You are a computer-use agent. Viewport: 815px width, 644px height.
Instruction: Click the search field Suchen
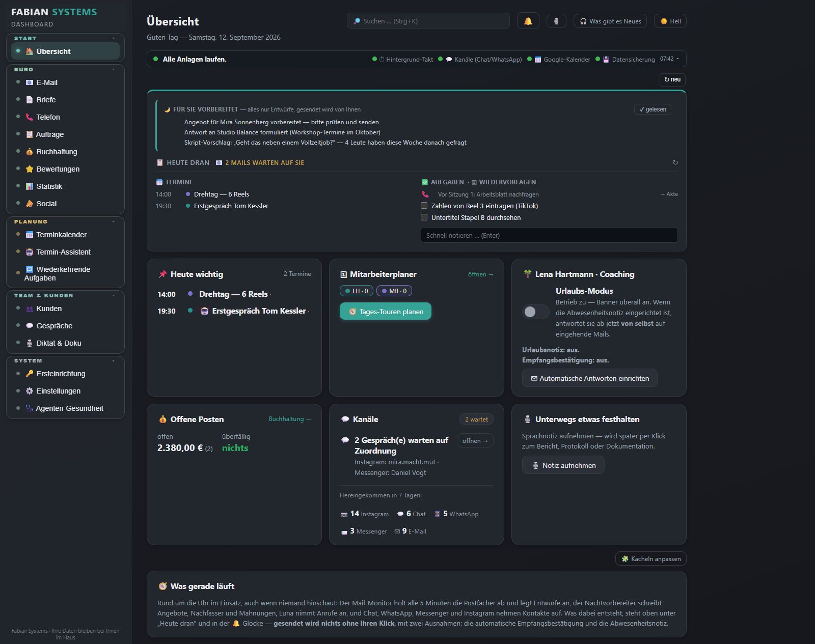click(428, 21)
